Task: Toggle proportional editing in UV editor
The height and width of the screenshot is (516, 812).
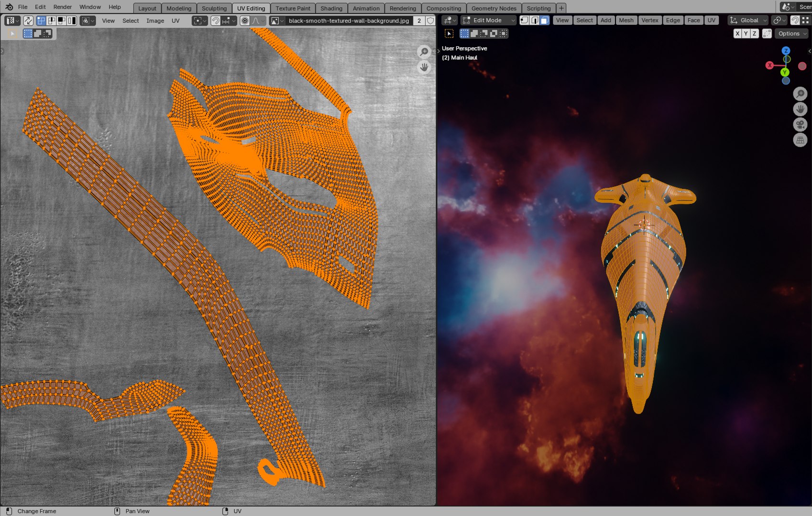Action: click(x=245, y=21)
